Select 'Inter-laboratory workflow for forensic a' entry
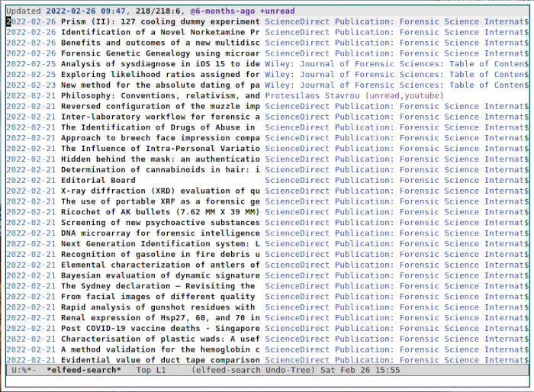The width and height of the screenshot is (534, 392). 160,117
